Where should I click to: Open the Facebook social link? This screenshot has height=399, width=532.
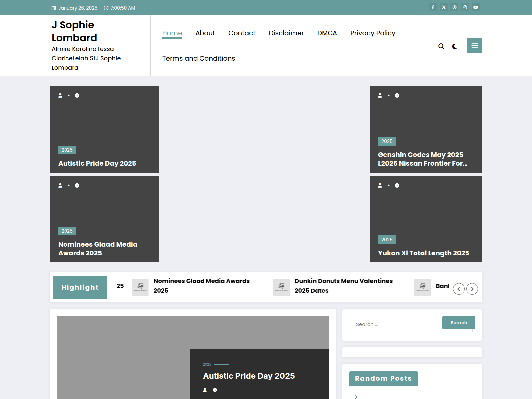[x=433, y=7]
